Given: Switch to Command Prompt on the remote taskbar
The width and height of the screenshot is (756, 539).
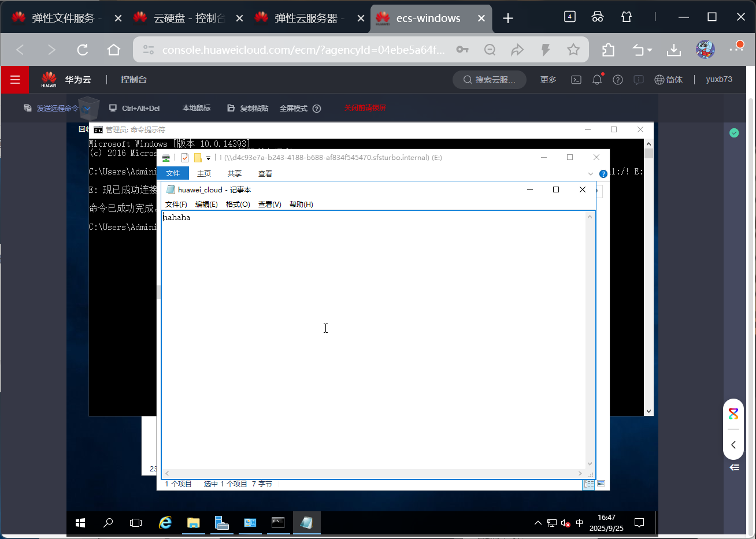Looking at the screenshot, I should point(278,523).
